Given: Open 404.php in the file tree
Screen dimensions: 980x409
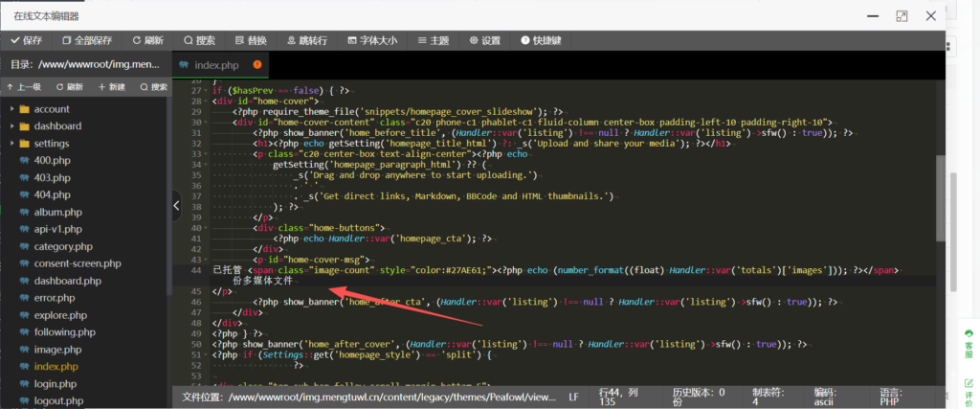Looking at the screenshot, I should coord(53,195).
